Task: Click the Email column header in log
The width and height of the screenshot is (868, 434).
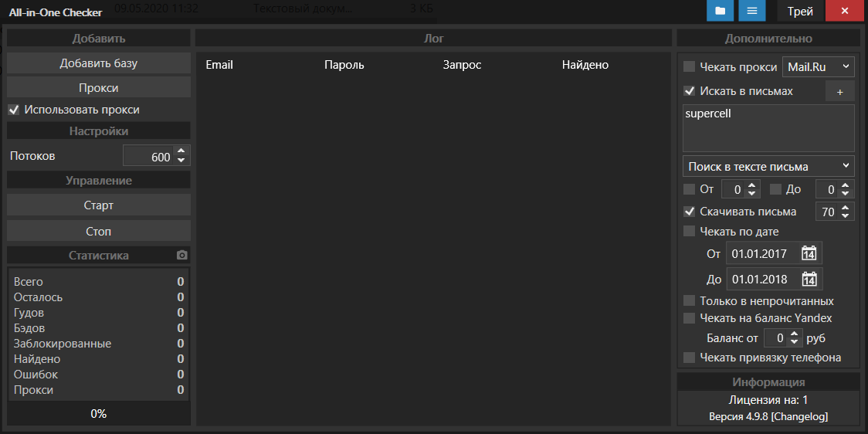Action: pos(219,65)
